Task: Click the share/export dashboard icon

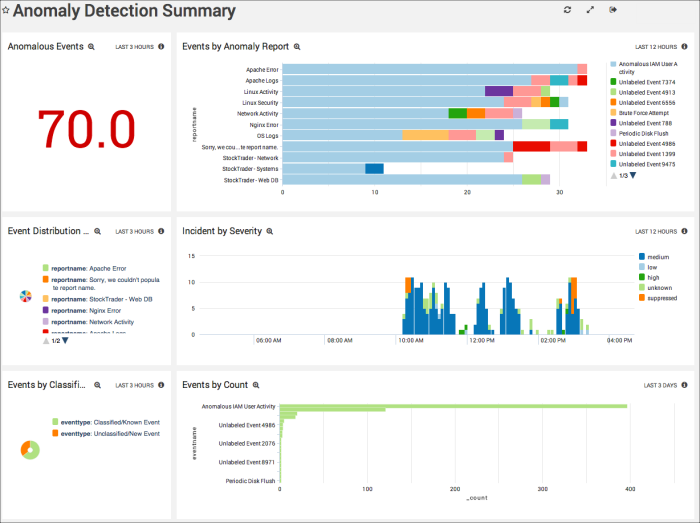Action: pyautogui.click(x=613, y=10)
